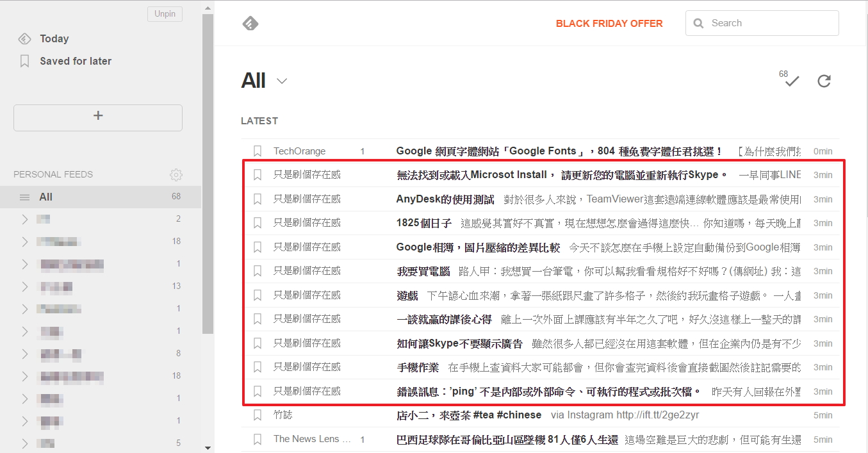Click The News Lens source name
Viewport: 868px width, 453px height.
312,439
